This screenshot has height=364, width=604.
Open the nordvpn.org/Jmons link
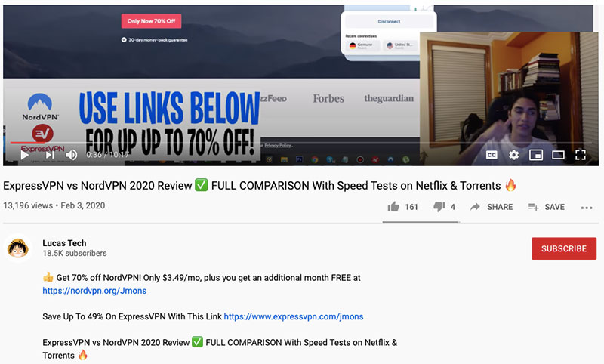94,291
